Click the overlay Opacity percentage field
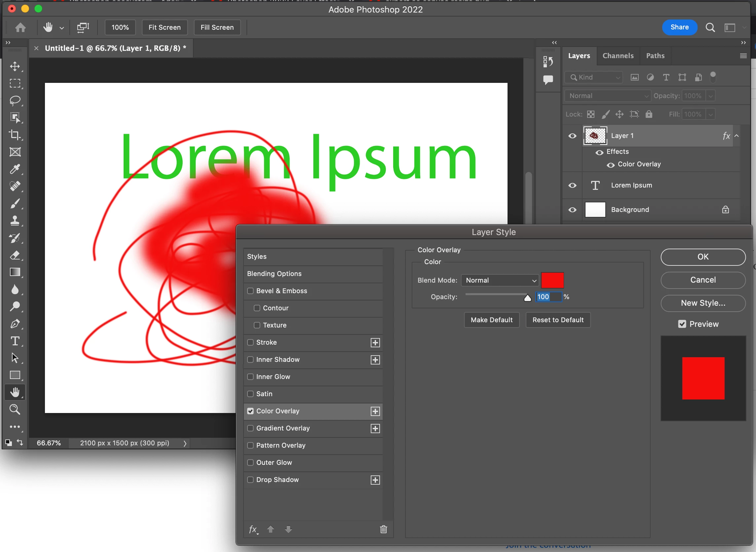Screen dimensions: 756x552 548,297
